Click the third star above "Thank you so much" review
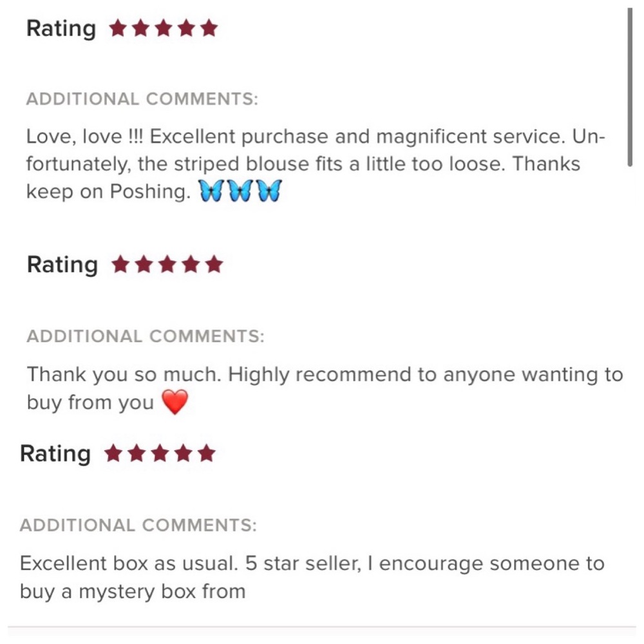This screenshot has width=644, height=644. pos(167,265)
